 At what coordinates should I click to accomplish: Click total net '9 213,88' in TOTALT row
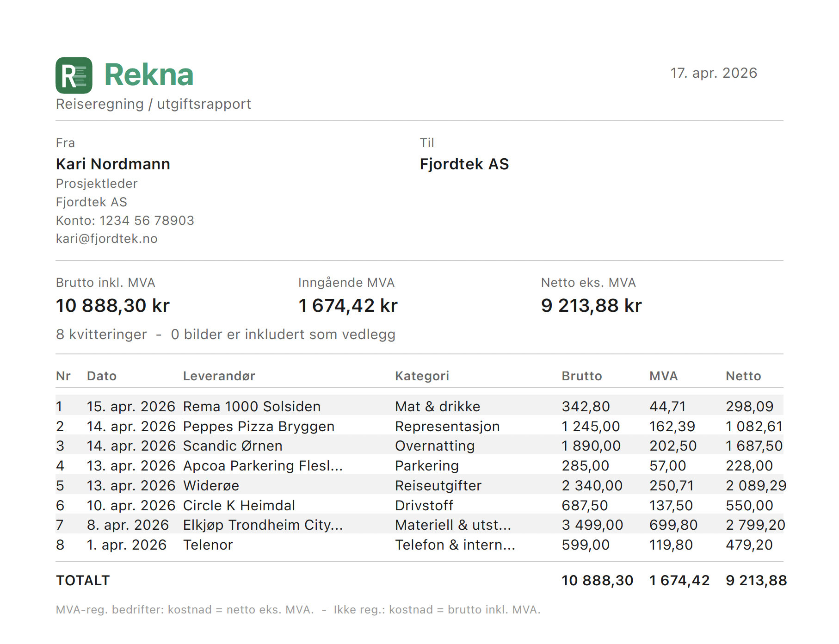pyautogui.click(x=756, y=581)
